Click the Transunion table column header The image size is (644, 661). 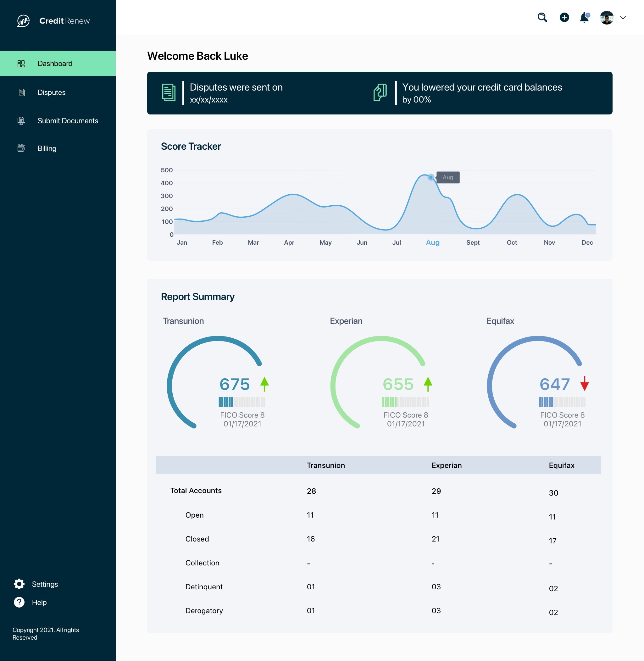tap(326, 465)
